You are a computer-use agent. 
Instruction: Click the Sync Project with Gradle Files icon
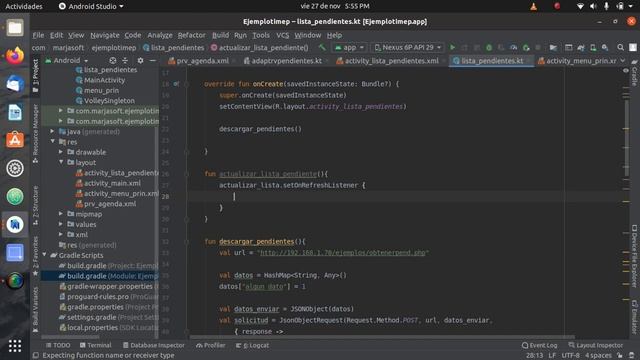pyautogui.click(x=581, y=47)
